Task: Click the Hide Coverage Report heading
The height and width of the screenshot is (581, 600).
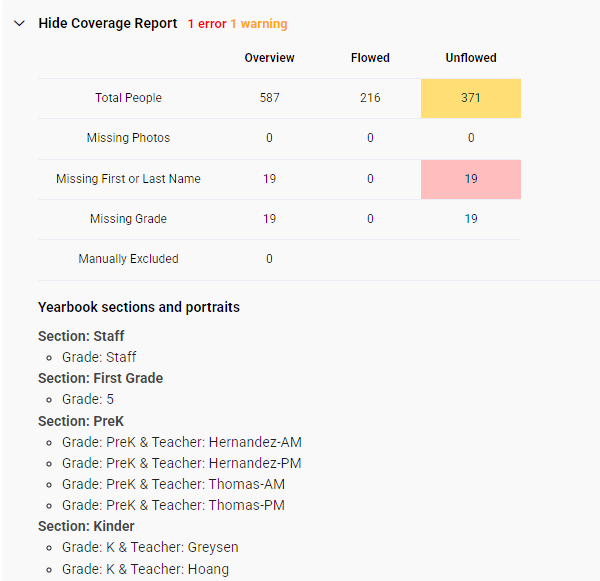Action: 108,23
